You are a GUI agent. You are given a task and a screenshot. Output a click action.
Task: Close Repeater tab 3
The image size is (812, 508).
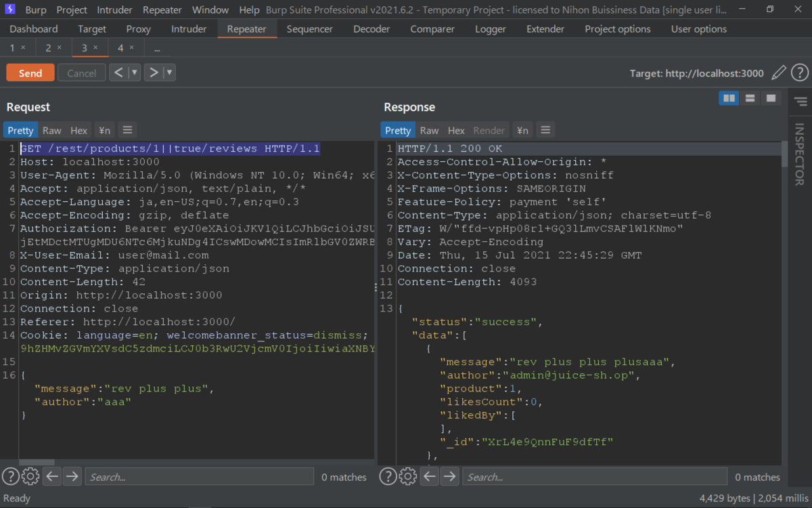[95, 47]
